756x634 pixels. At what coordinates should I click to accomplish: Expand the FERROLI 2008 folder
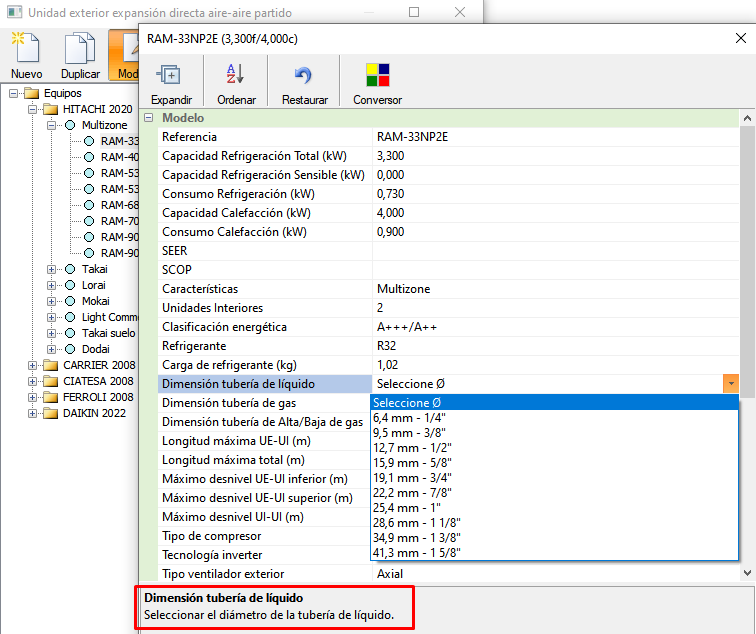click(x=32, y=397)
